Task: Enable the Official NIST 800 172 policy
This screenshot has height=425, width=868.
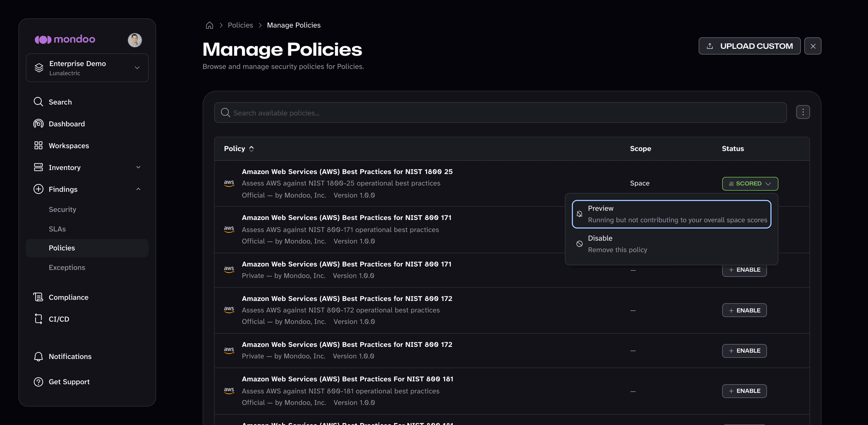Action: [744, 310]
